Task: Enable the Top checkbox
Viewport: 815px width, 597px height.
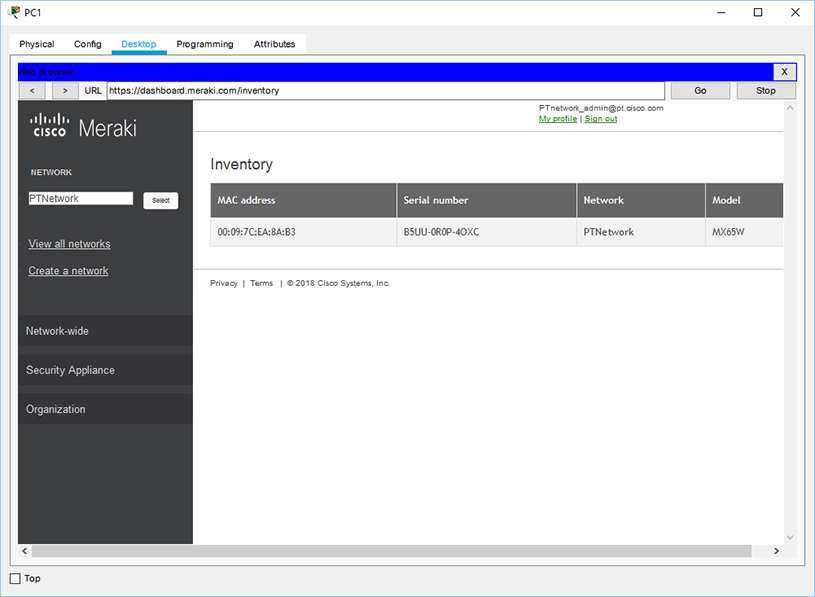Action: pos(16,578)
